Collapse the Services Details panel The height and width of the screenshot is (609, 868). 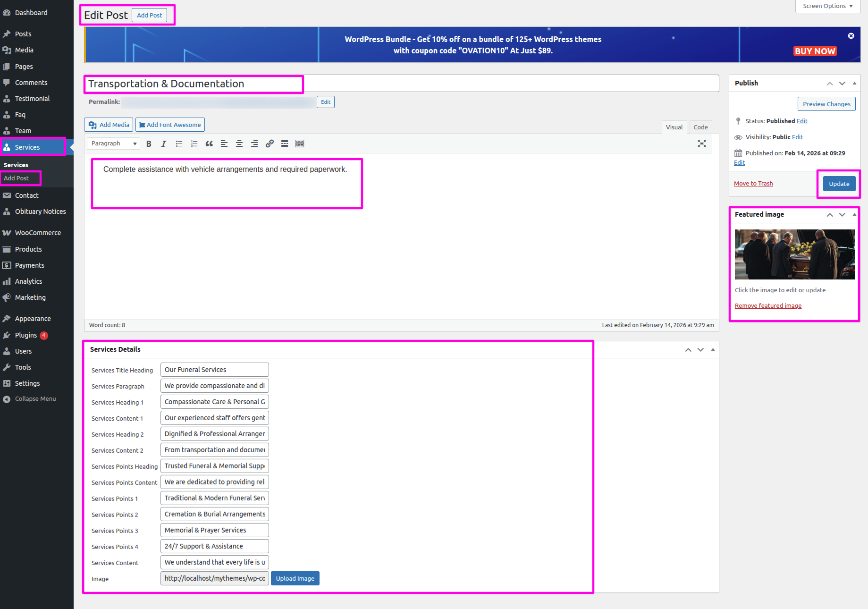(713, 350)
